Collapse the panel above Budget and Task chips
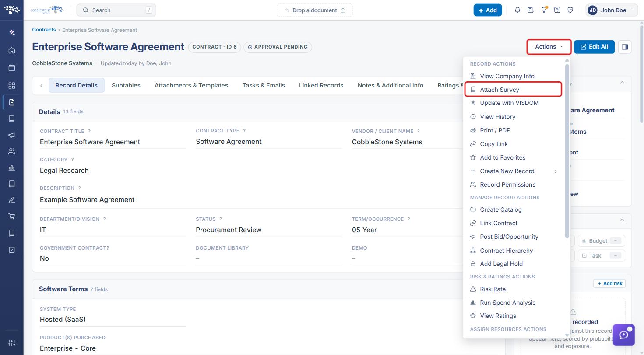 (621, 220)
